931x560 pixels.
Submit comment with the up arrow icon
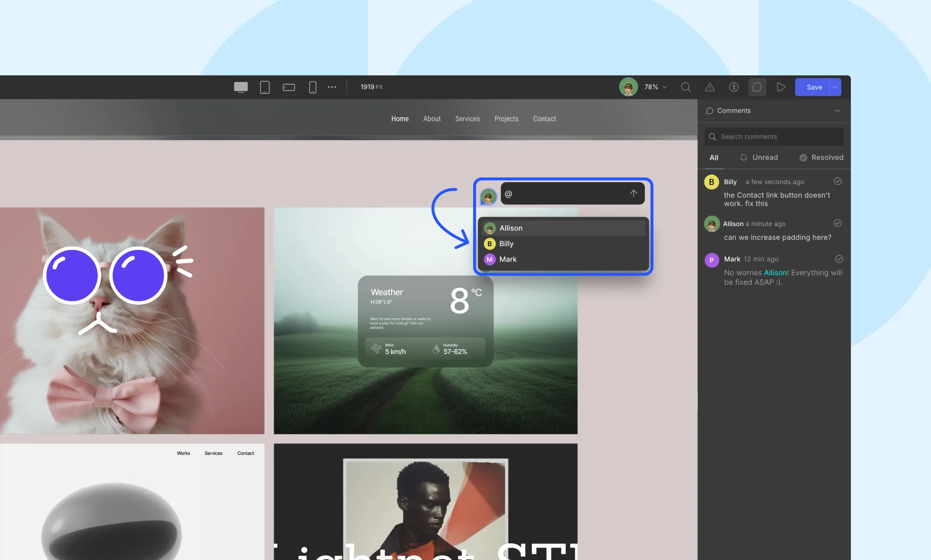(633, 193)
